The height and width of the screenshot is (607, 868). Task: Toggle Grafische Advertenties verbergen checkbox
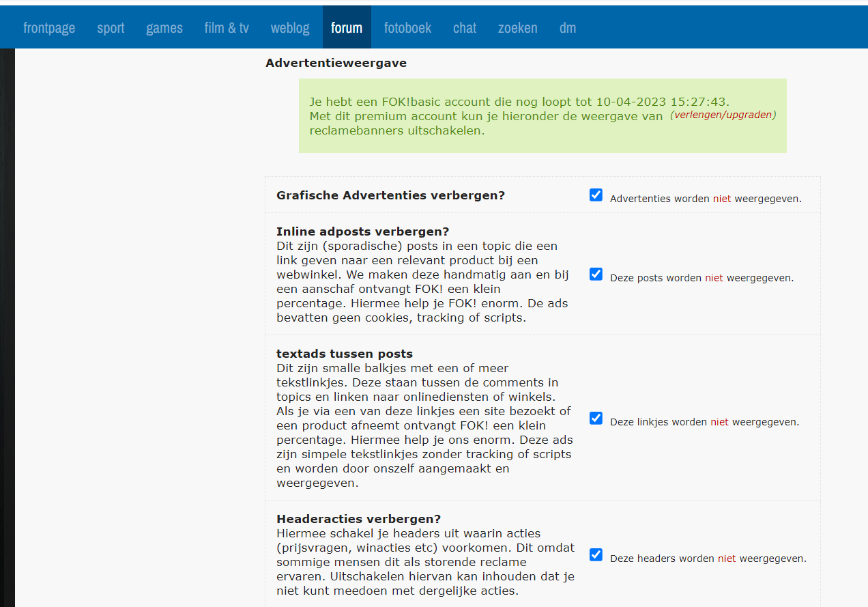pyautogui.click(x=596, y=195)
